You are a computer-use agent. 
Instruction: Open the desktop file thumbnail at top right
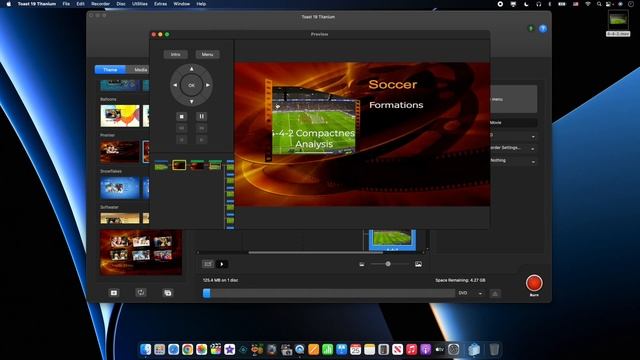[x=618, y=20]
